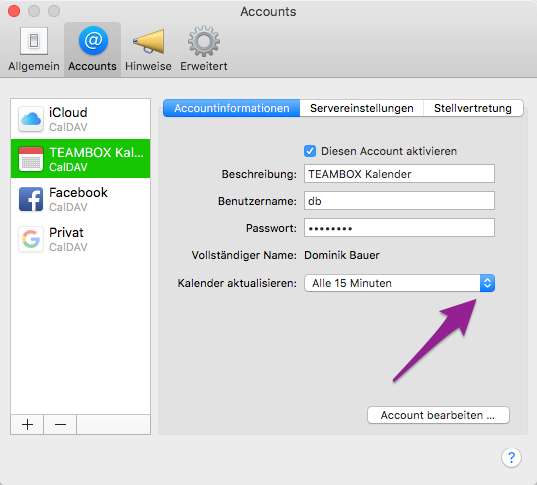
Task: Switch to Stellvertretung tab
Action: coord(473,108)
